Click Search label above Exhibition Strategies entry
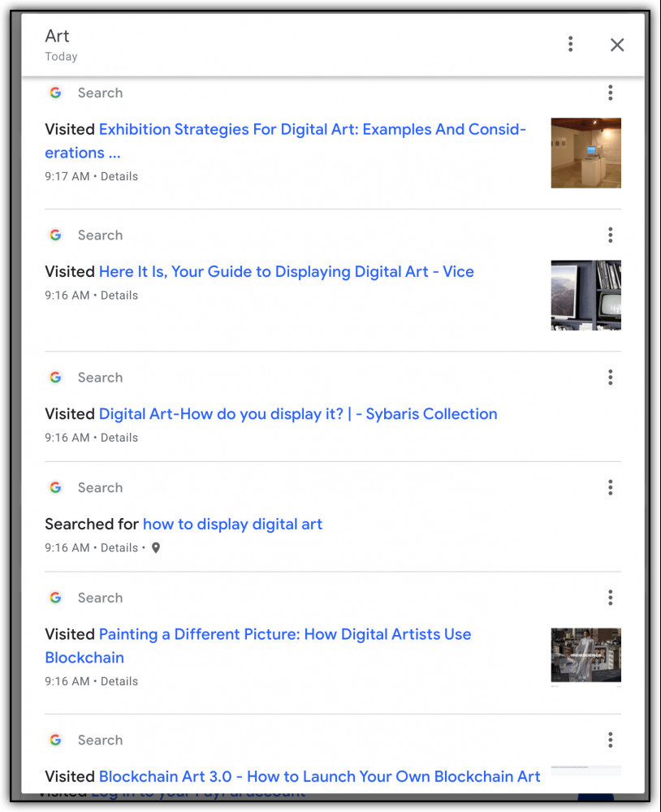This screenshot has height=812, width=661. (x=100, y=93)
